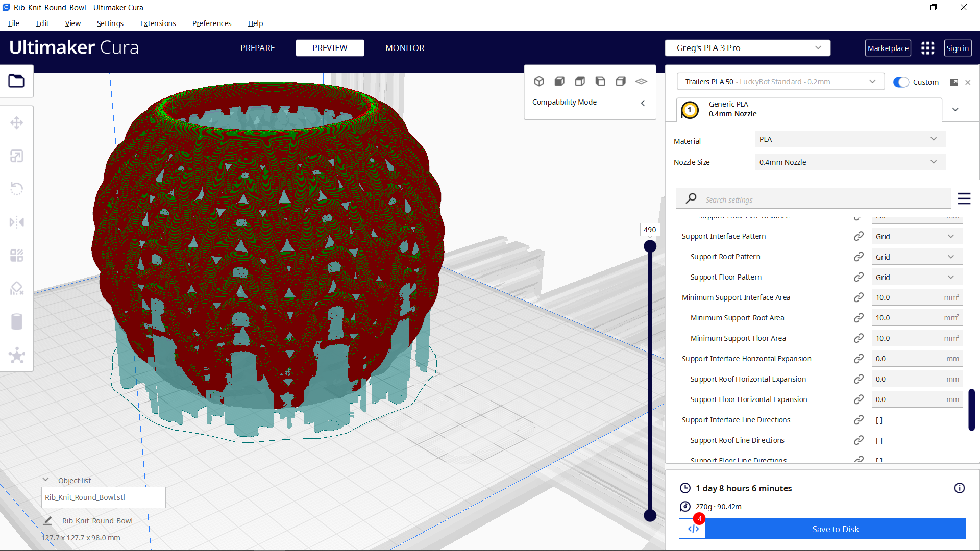This screenshot has width=980, height=551.
Task: Click the top layer slider handle
Action: [x=650, y=246]
